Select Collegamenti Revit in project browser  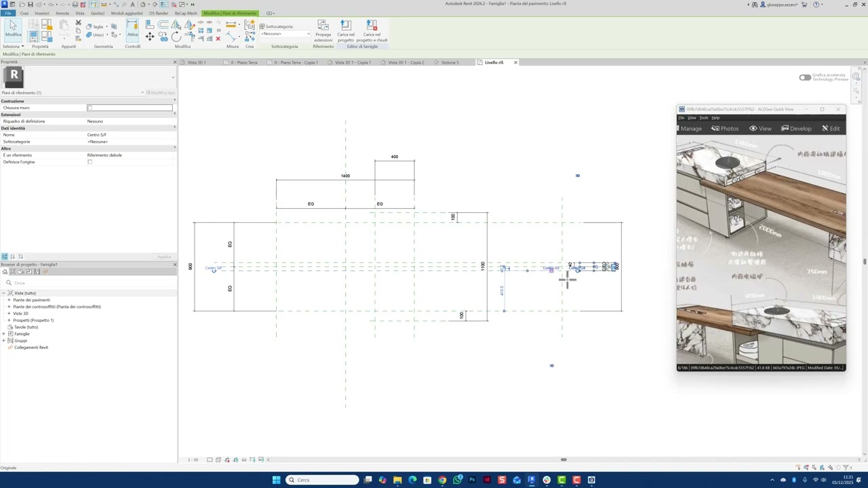pos(31,347)
